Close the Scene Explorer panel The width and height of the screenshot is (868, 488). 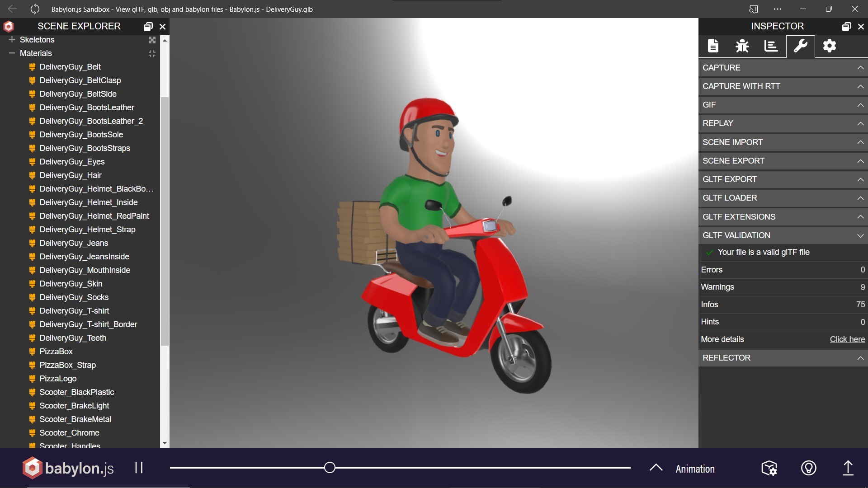click(x=163, y=27)
